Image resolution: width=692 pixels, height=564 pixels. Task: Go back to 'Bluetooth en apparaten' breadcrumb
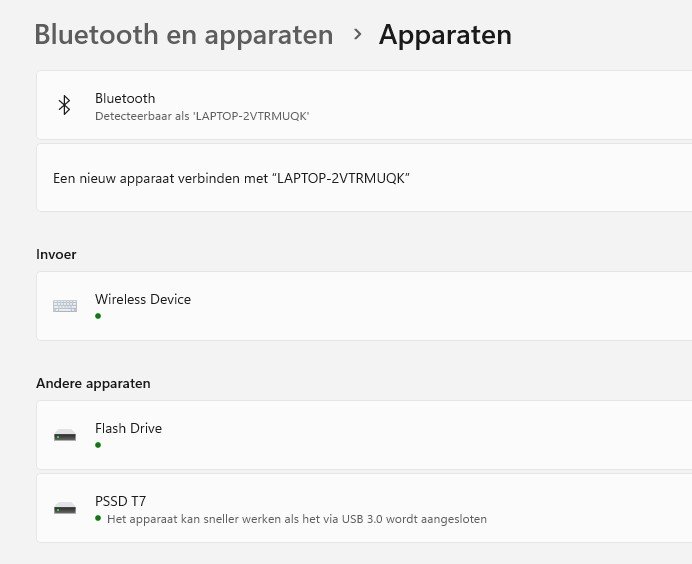(x=183, y=35)
